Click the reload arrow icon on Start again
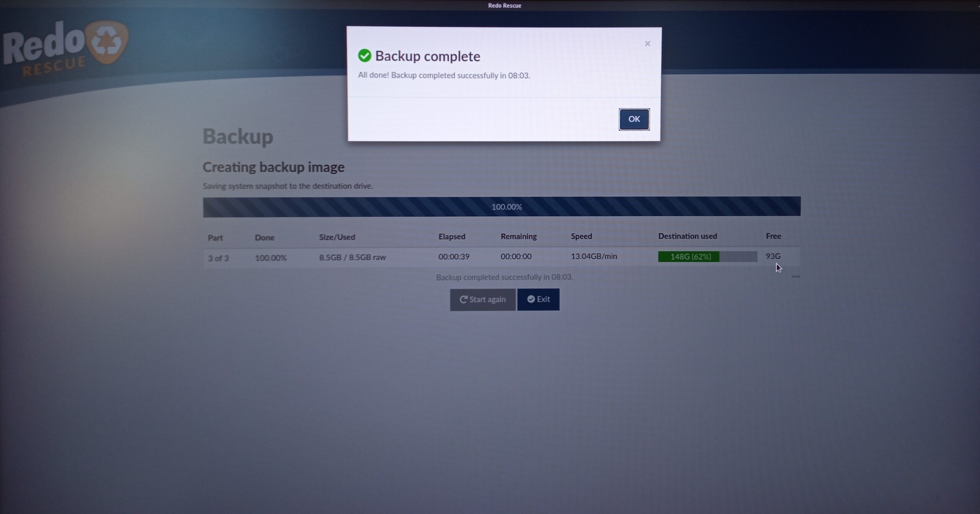Image resolution: width=980 pixels, height=514 pixels. 463,300
